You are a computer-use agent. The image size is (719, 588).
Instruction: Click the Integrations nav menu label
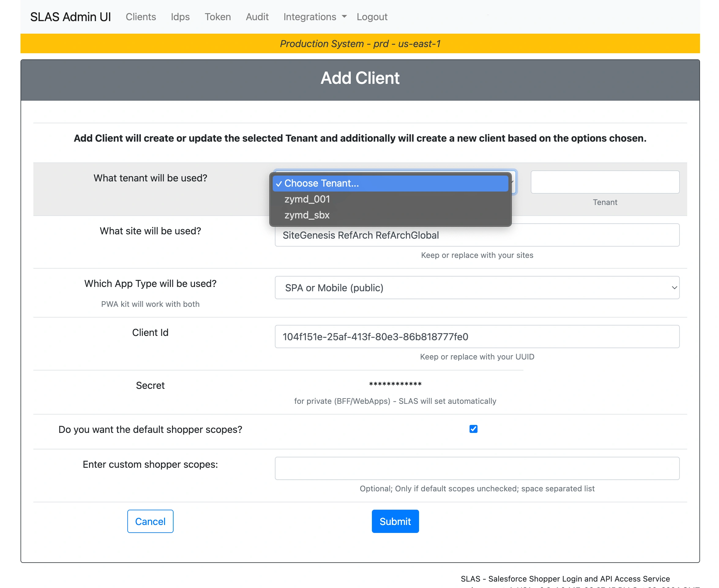pos(309,17)
